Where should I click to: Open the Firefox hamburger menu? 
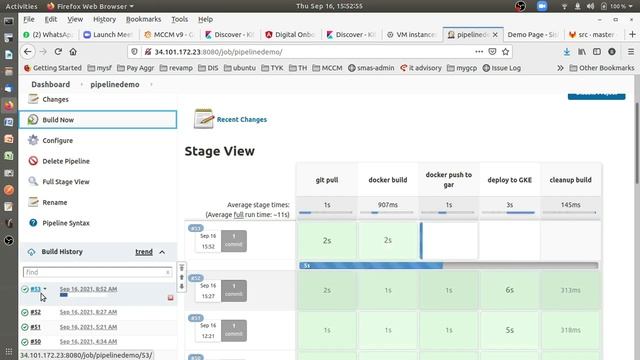pyautogui.click(x=631, y=52)
